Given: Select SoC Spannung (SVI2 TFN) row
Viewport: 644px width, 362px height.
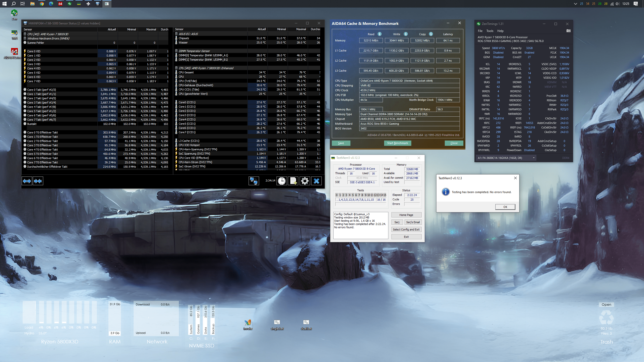Looking at the screenshot, I should pos(247,154).
